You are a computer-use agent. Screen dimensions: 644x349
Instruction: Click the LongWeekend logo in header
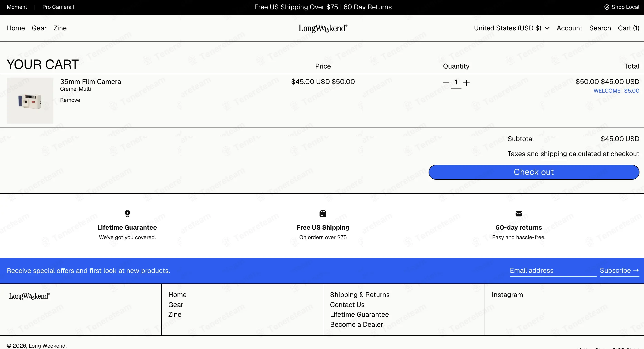coord(323,28)
